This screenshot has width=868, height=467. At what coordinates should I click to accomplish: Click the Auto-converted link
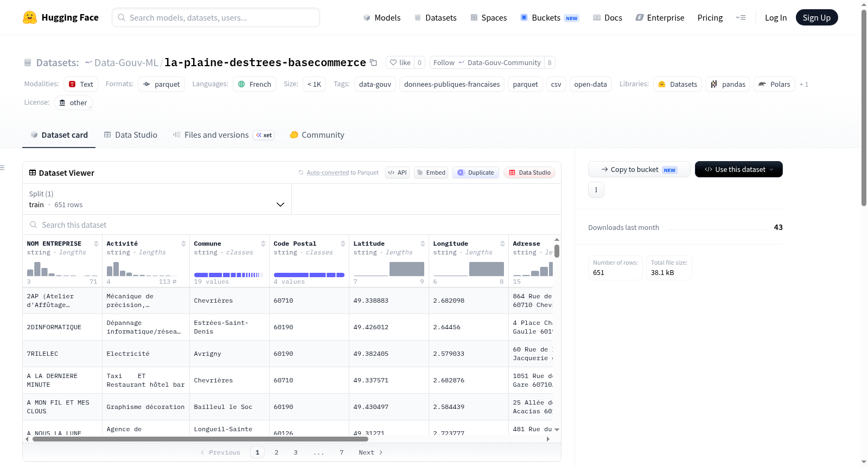328,172
